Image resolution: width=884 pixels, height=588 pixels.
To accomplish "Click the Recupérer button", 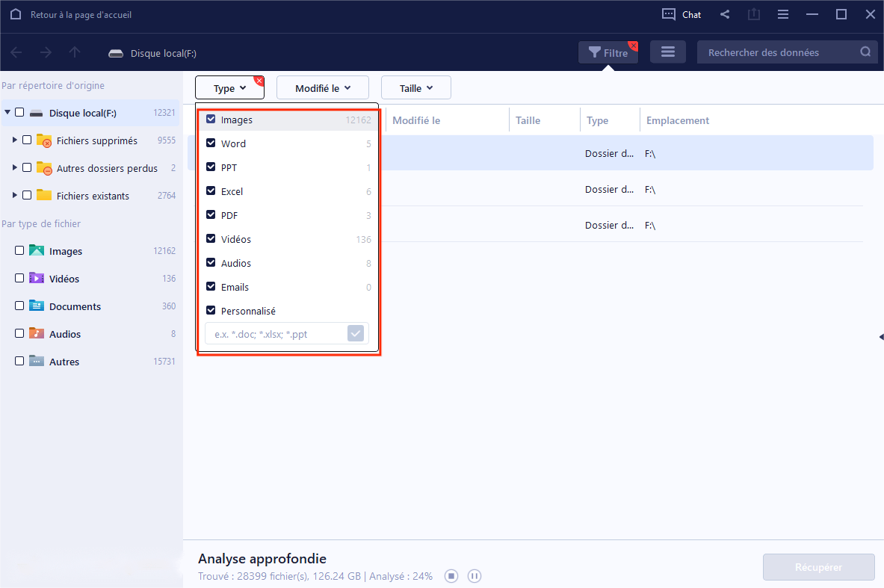I will 818,568.
